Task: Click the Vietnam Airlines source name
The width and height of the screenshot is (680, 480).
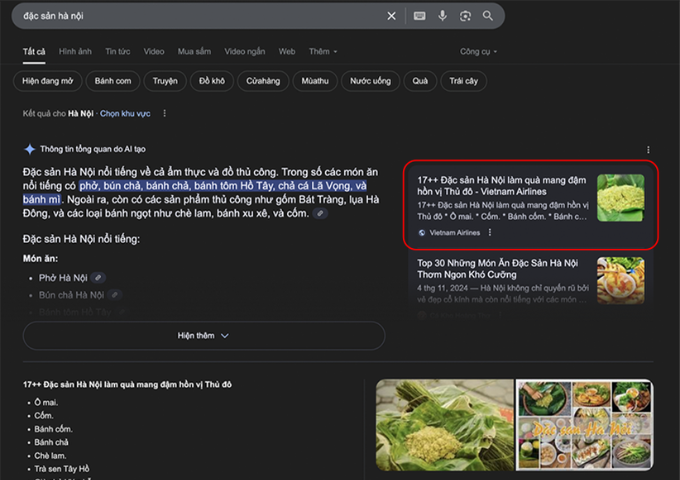Action: (454, 233)
